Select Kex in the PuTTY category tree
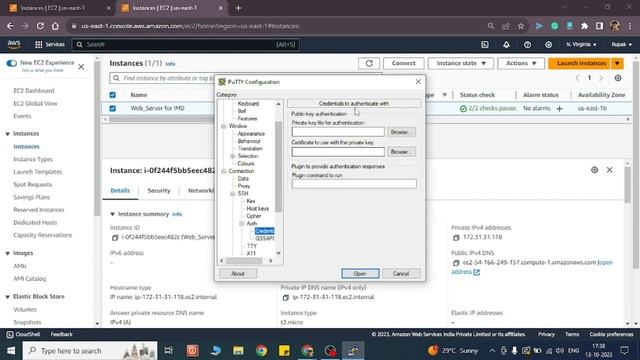The width and height of the screenshot is (640, 360). coord(251,201)
